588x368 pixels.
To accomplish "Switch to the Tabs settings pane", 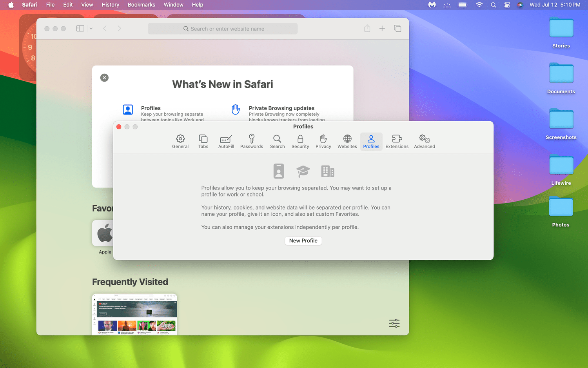I will click(x=203, y=142).
